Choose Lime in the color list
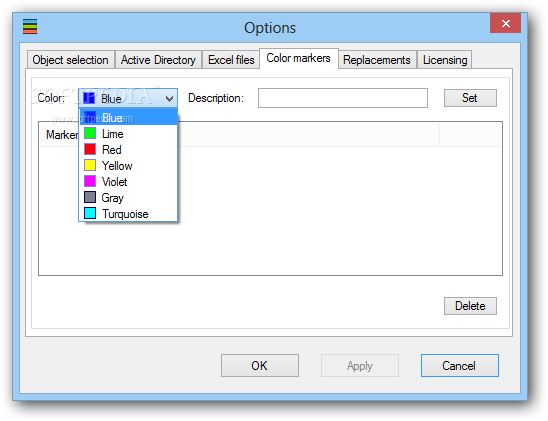 click(128, 134)
